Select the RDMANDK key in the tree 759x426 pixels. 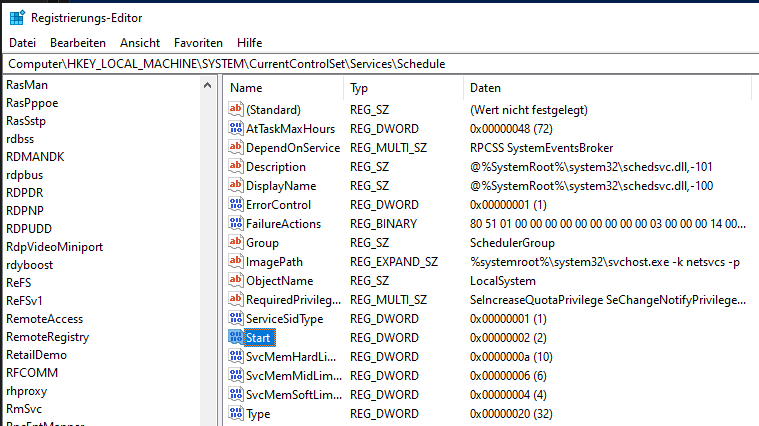tap(35, 157)
